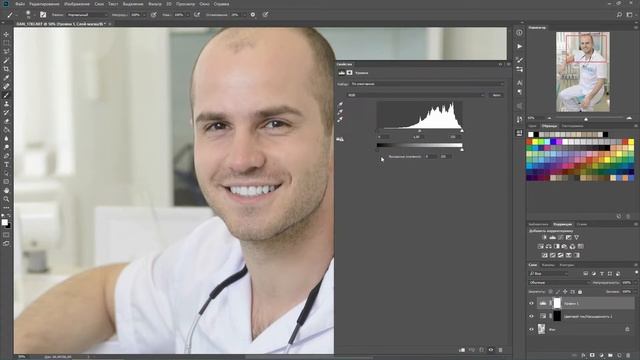The width and height of the screenshot is (640, 360).
Task: Toggle lock position for layer
Action: coord(565,292)
